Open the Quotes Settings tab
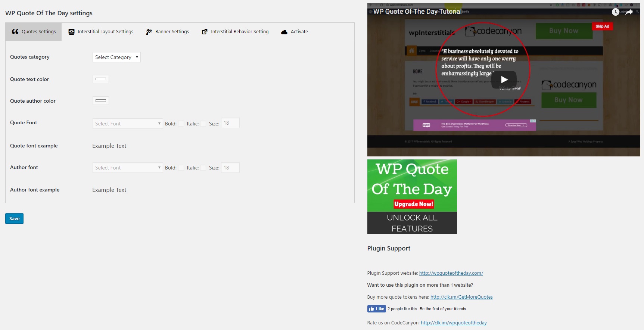The height and width of the screenshot is (330, 644). point(34,32)
